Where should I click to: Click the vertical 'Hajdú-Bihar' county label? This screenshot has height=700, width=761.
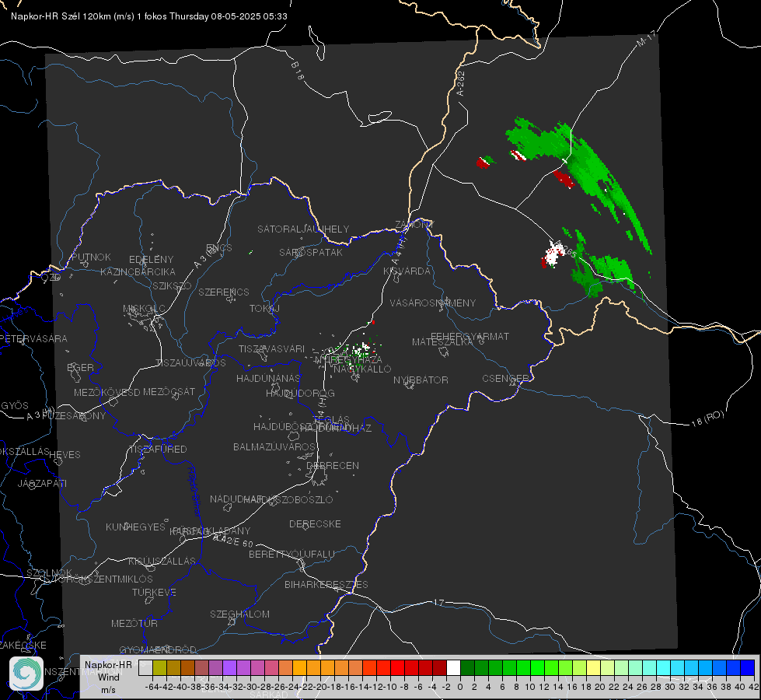(194, 492)
